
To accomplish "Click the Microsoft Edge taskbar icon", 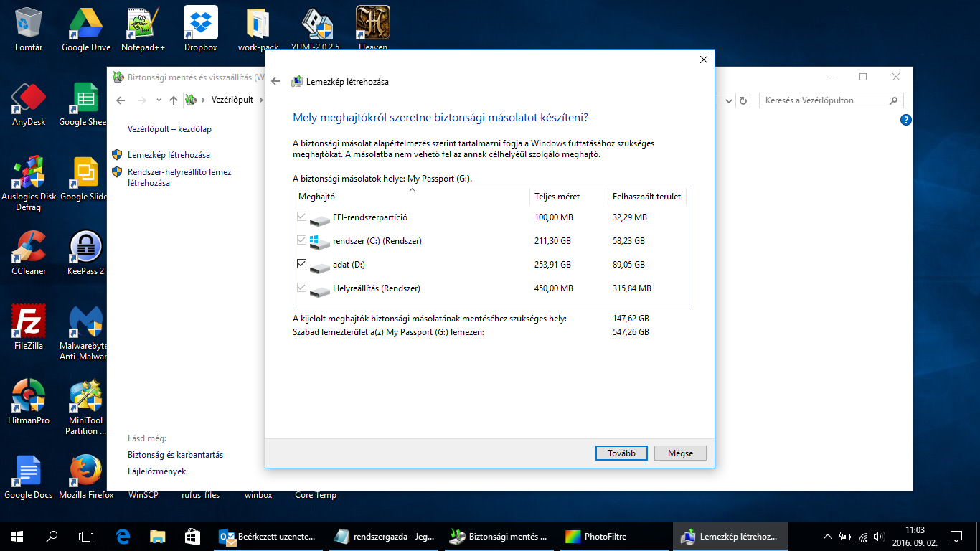I will (x=123, y=536).
